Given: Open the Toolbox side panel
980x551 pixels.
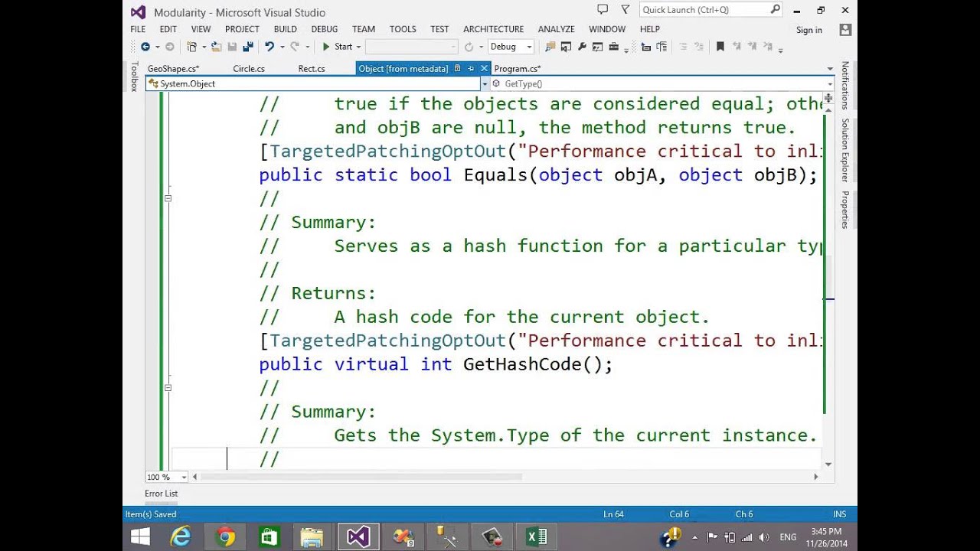Looking at the screenshot, I should click(134, 77).
